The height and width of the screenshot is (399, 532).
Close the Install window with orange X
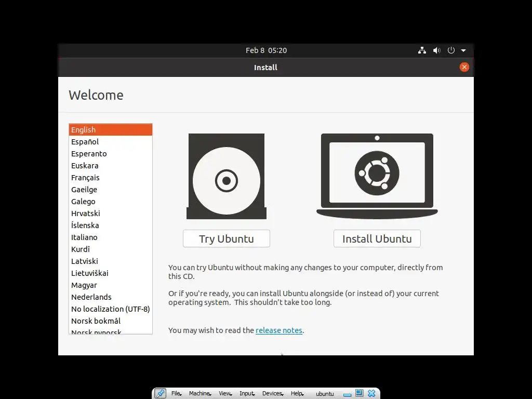[x=464, y=67]
